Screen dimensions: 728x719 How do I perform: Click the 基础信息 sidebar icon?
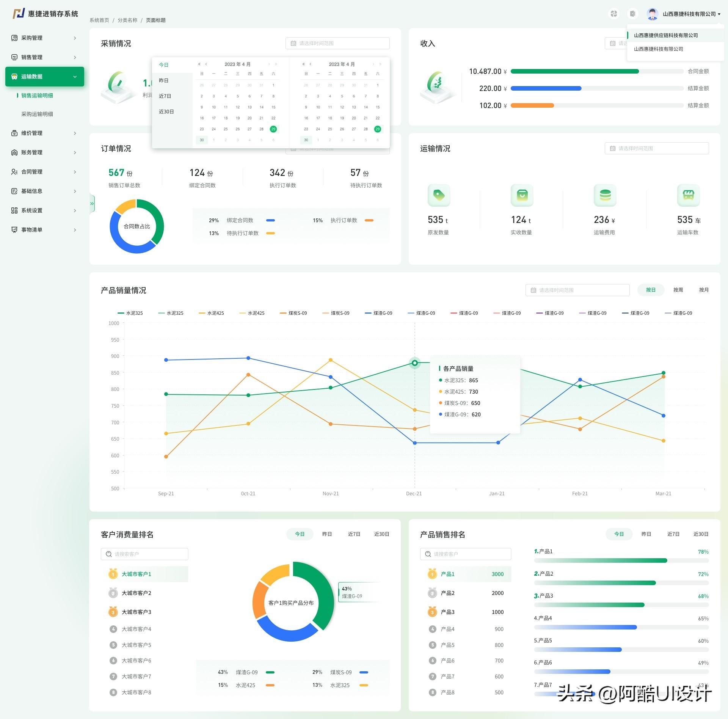14,191
